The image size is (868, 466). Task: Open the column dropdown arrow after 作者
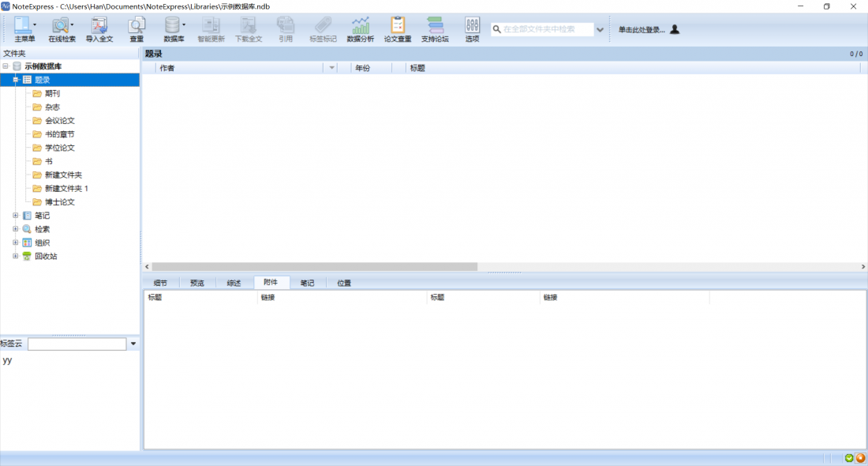(331, 68)
